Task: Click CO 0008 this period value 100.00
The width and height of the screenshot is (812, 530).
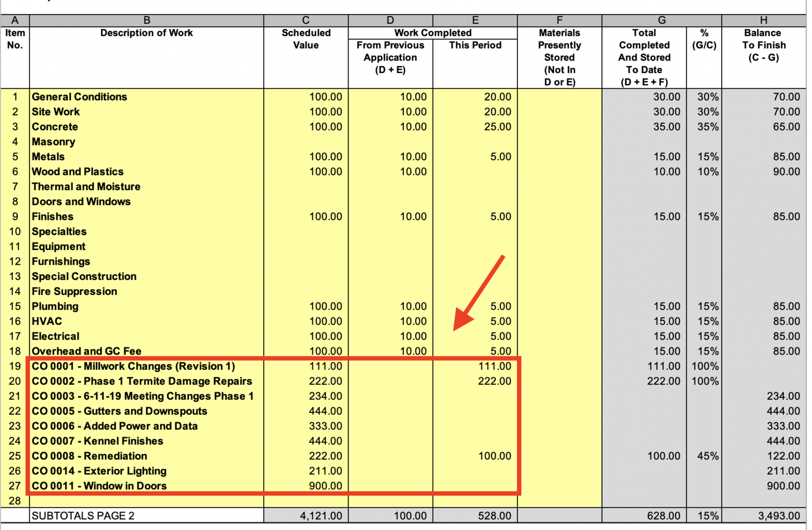Action: pos(494,456)
